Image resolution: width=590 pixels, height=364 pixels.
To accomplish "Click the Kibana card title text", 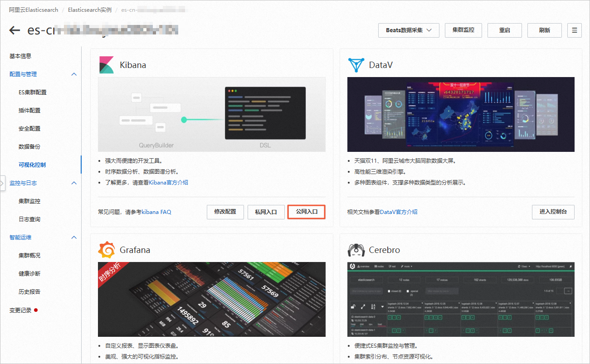I will tap(133, 65).
